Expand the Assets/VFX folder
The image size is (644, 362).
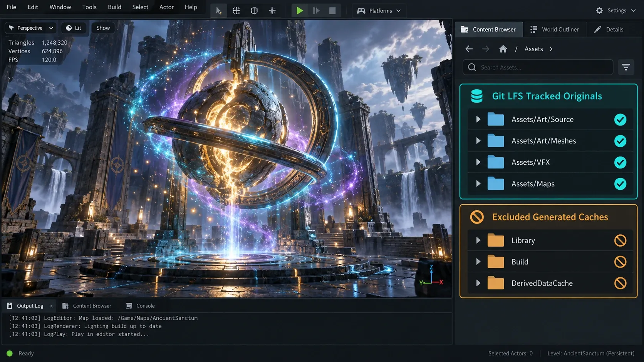point(478,162)
